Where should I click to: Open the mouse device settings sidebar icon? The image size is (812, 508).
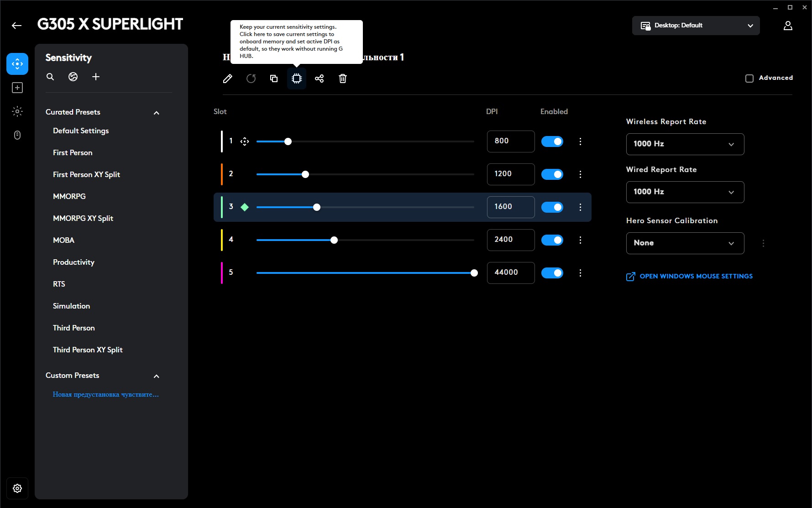point(17,135)
